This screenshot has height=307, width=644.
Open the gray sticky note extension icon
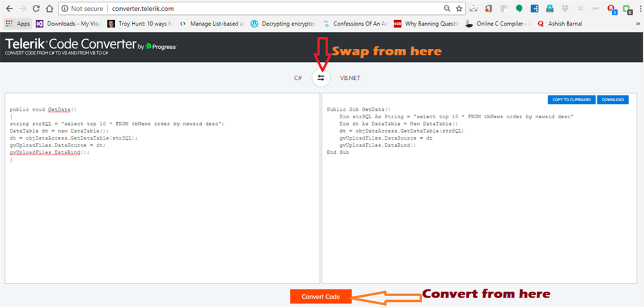coord(504,9)
